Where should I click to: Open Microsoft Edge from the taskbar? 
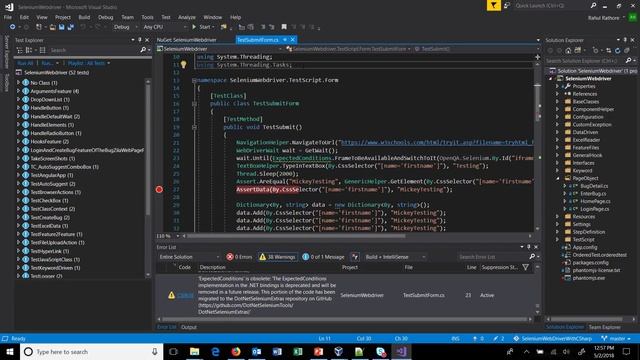(215, 351)
